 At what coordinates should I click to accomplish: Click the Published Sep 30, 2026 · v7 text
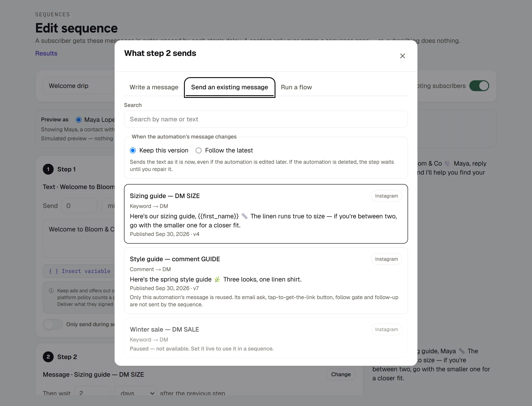coord(164,288)
